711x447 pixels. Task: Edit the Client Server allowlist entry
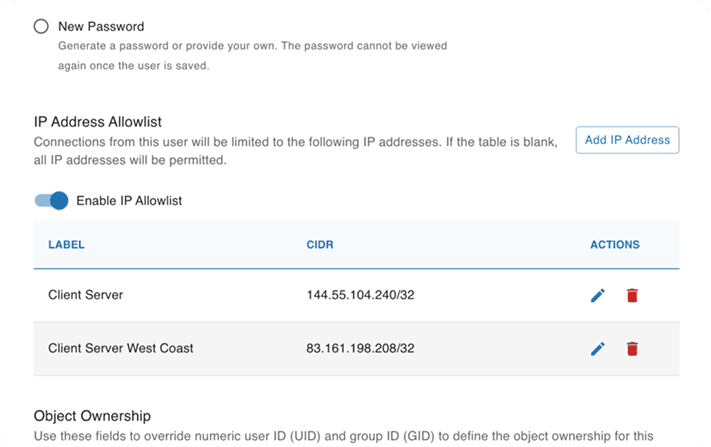[x=598, y=296]
